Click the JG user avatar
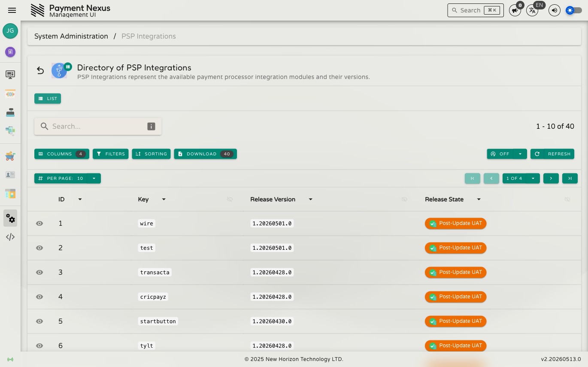 (10, 31)
